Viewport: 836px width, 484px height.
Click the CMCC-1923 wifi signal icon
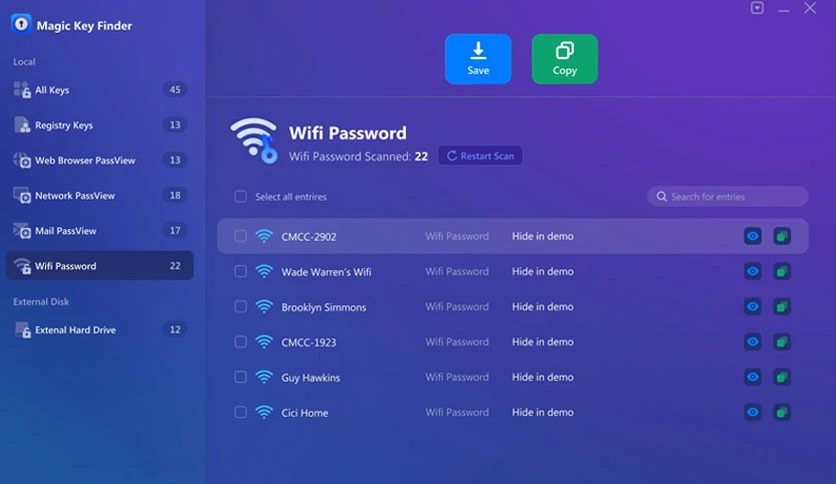pos(264,342)
